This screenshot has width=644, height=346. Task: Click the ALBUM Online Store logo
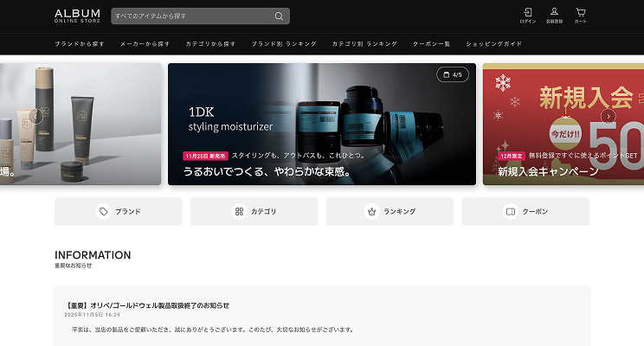pyautogui.click(x=77, y=16)
